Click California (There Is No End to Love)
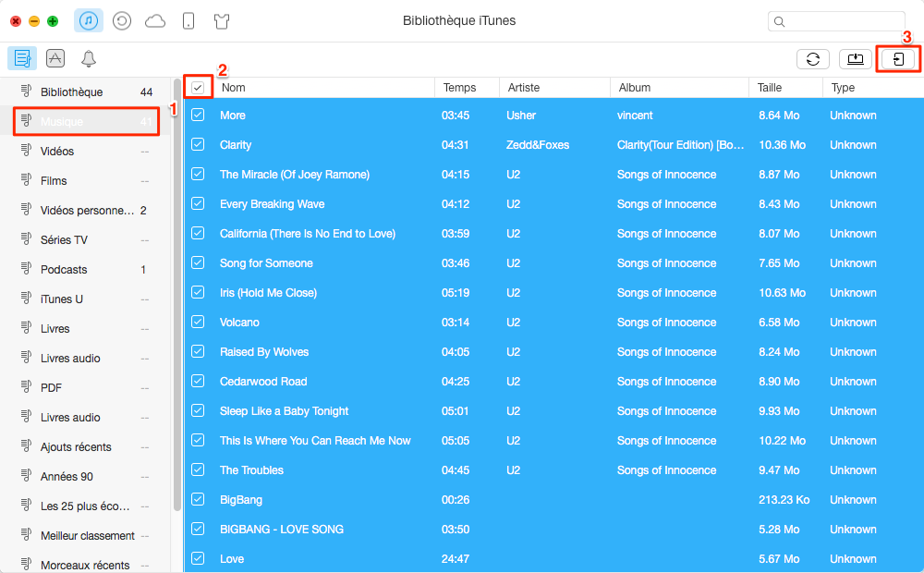Screen dimensions: 924x573 tap(308, 234)
